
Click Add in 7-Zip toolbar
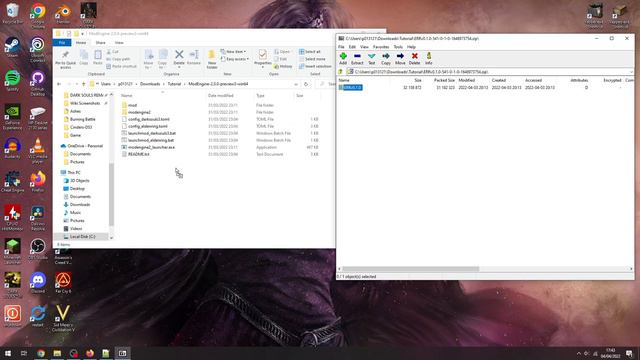(343, 59)
